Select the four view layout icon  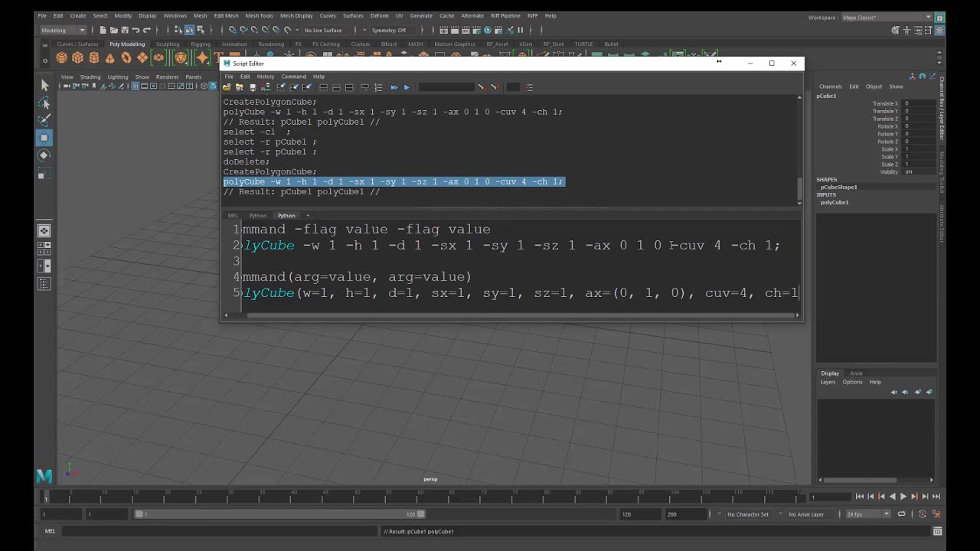tap(44, 248)
